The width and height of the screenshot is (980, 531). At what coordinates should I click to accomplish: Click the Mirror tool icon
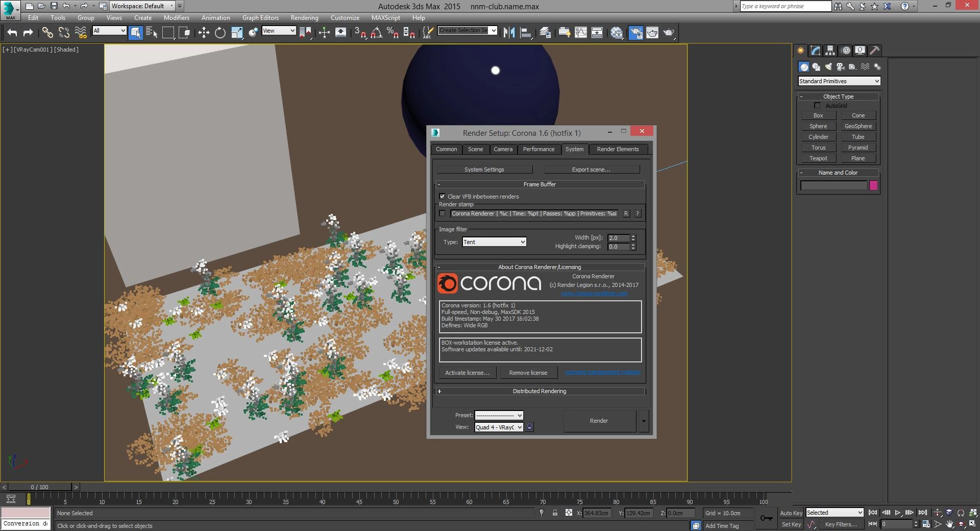pos(509,33)
